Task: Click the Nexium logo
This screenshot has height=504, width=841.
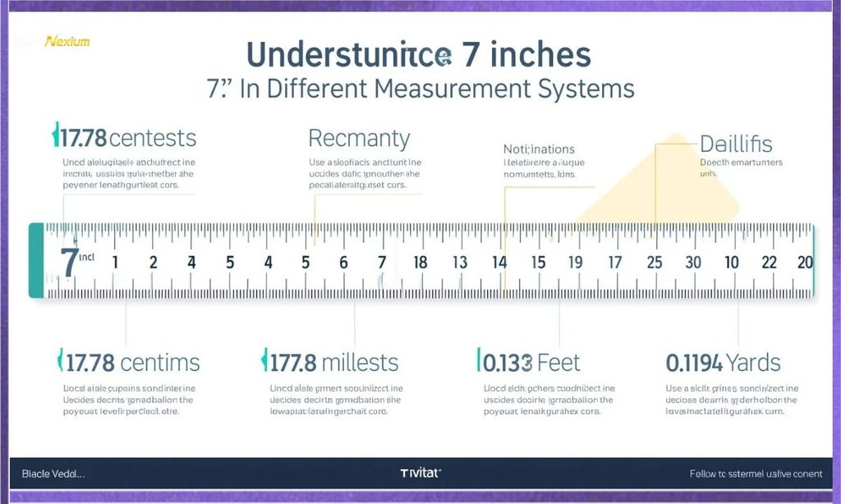Action: pos(67,41)
